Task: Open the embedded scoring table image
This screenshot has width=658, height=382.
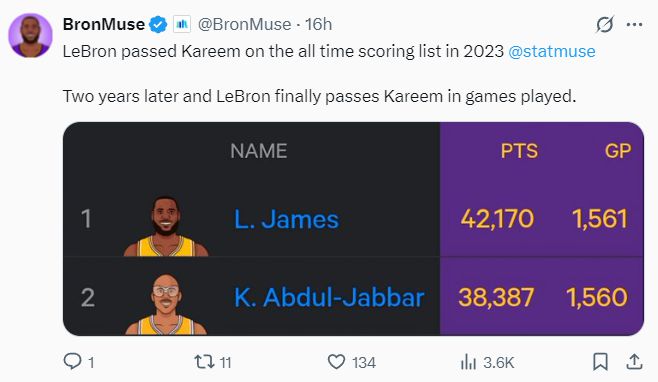Action: click(x=353, y=229)
